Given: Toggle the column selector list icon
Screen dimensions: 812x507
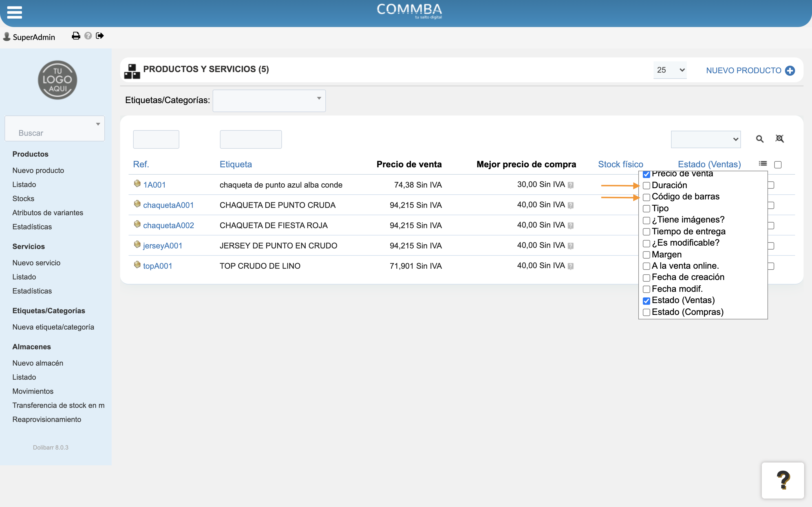Looking at the screenshot, I should (x=763, y=164).
